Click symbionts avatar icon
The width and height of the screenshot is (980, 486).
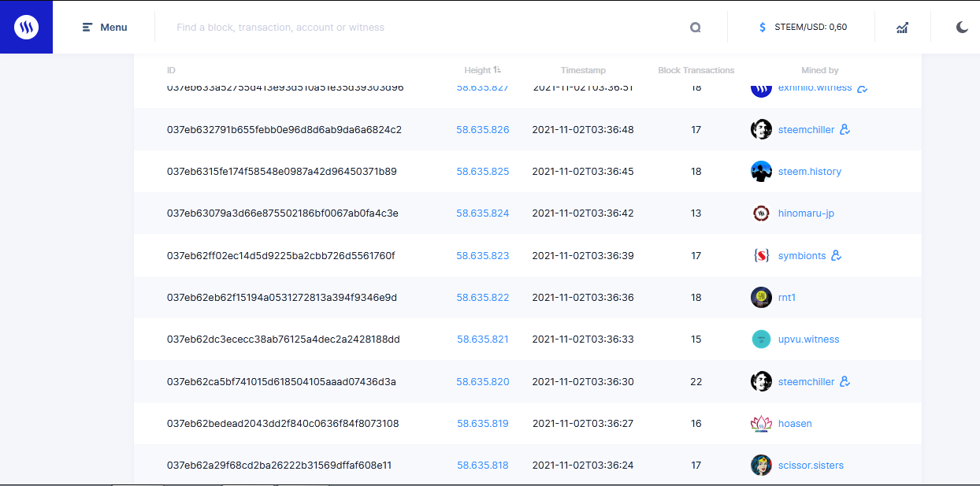pyautogui.click(x=761, y=256)
